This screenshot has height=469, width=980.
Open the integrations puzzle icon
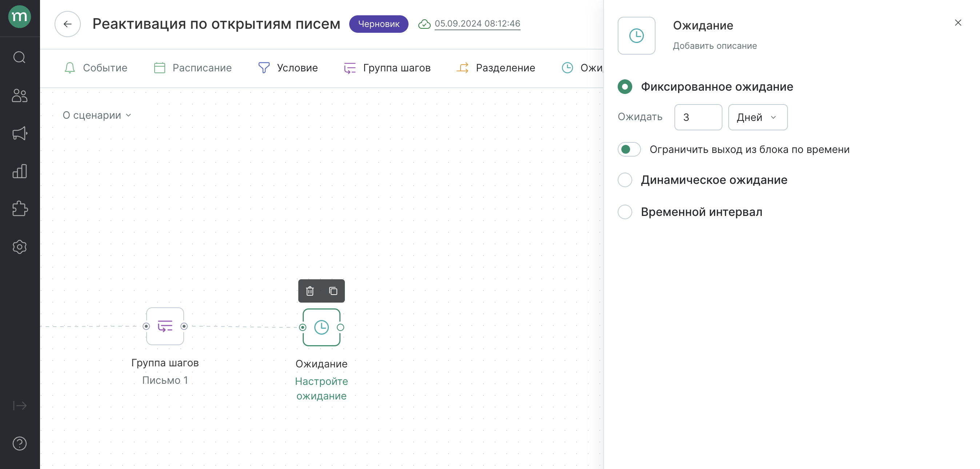[x=19, y=209]
